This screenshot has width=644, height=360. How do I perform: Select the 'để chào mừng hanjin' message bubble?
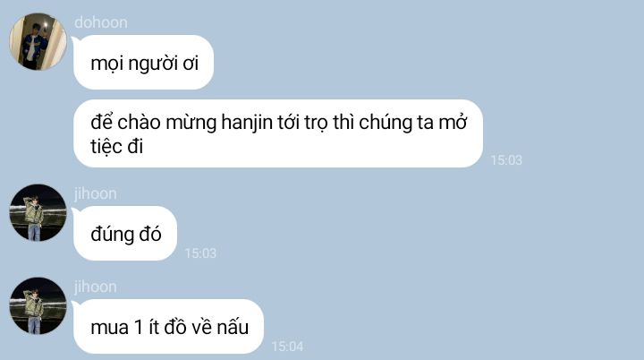click(278, 133)
